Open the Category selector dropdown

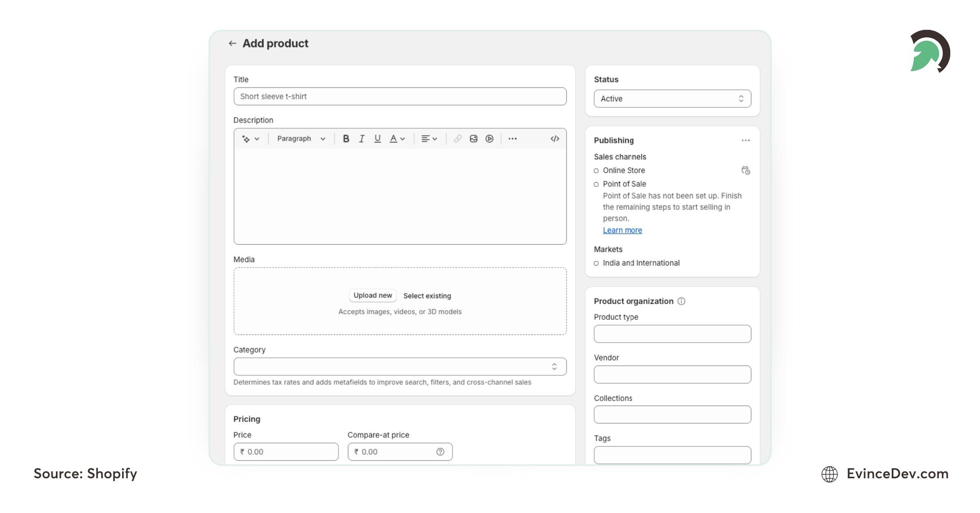[400, 366]
